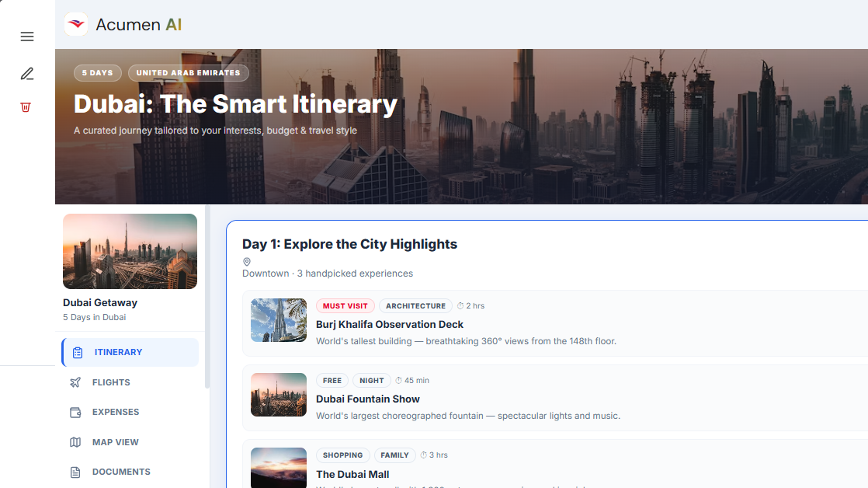This screenshot has width=868, height=488.
Task: Click the Dubai: The Smart Itinerary headline
Action: [x=236, y=104]
